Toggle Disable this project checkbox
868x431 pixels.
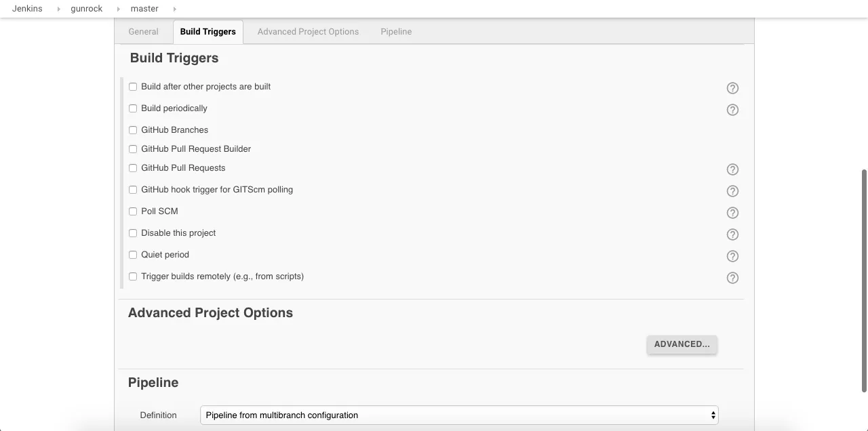click(133, 233)
